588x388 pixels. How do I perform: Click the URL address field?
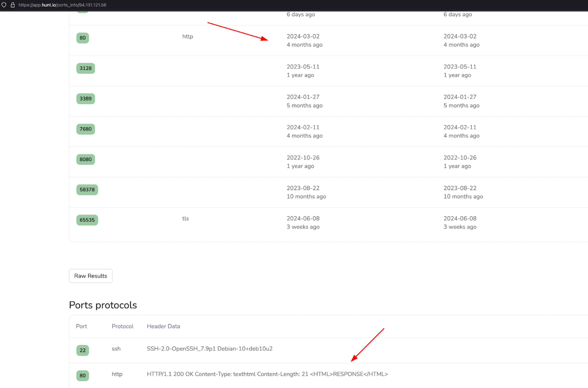[x=62, y=5]
